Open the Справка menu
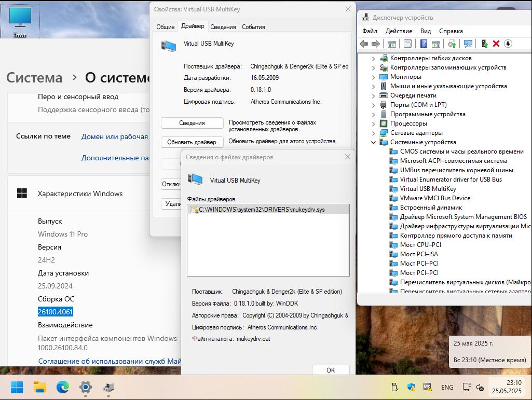The width and height of the screenshot is (532, 400). [451, 31]
